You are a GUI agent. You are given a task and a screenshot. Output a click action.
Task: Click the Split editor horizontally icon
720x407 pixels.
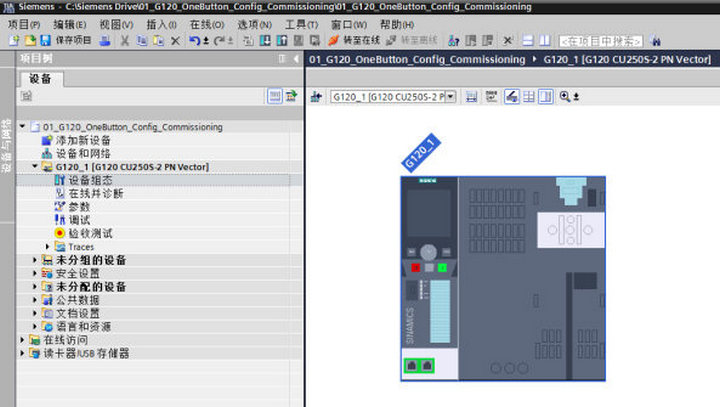coord(528,41)
